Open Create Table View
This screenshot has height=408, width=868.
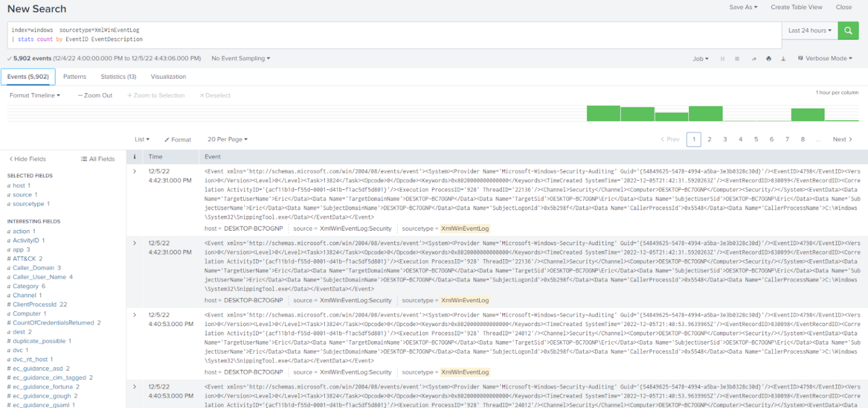click(796, 7)
